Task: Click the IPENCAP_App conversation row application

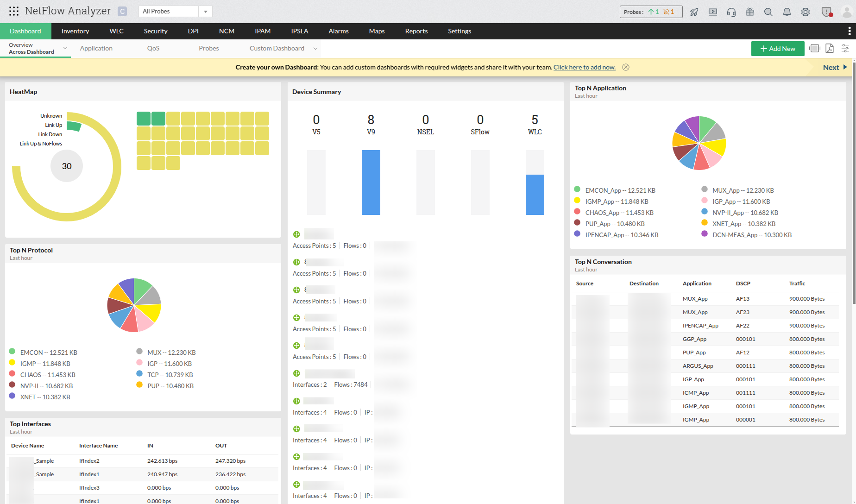Action: tap(700, 326)
